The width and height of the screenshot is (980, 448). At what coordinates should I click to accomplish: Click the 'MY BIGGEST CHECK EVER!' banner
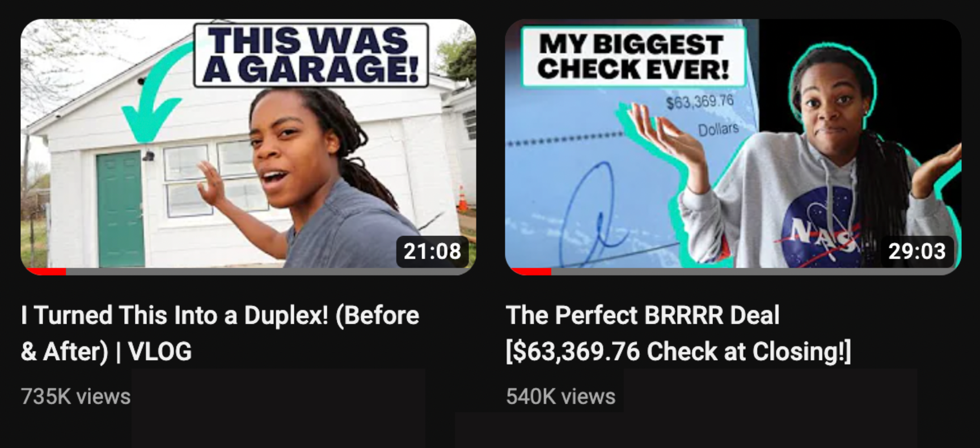pyautogui.click(x=633, y=57)
